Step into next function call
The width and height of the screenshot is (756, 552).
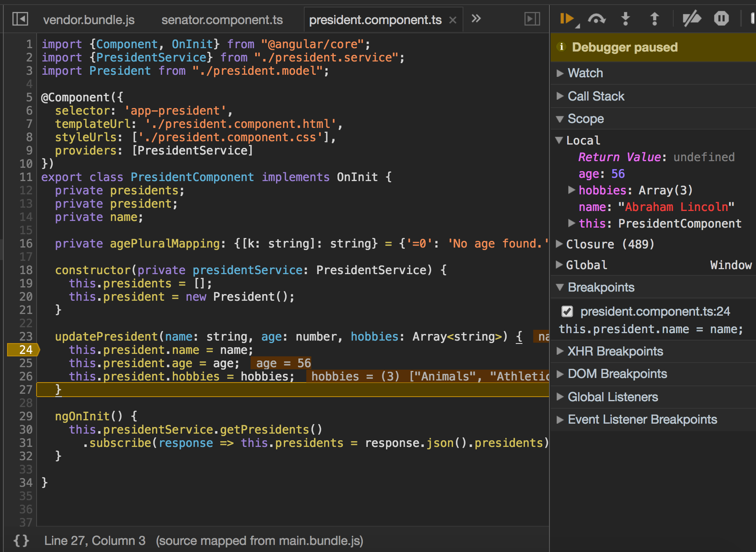(625, 19)
